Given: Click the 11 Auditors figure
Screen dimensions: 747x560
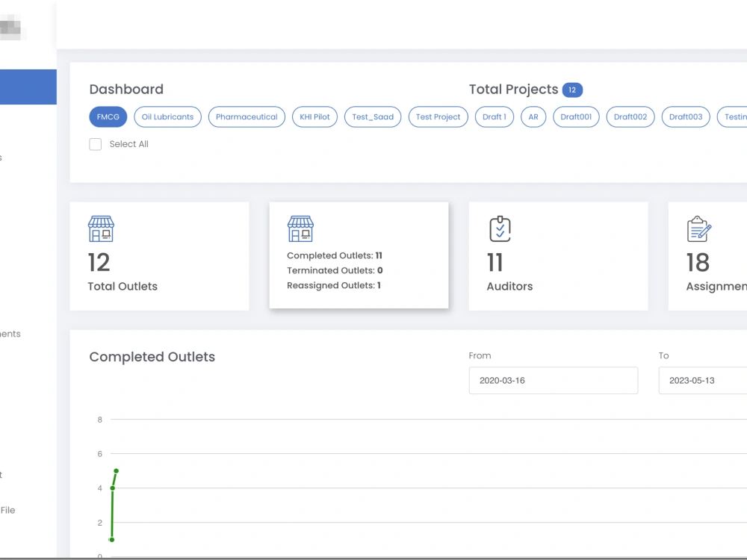Looking at the screenshot, I should (495, 262).
